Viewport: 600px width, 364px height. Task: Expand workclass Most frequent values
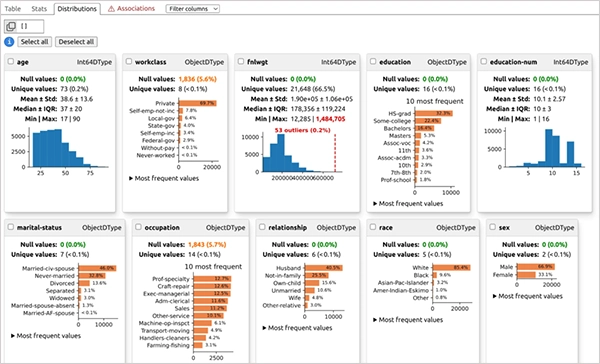pyautogui.click(x=164, y=178)
